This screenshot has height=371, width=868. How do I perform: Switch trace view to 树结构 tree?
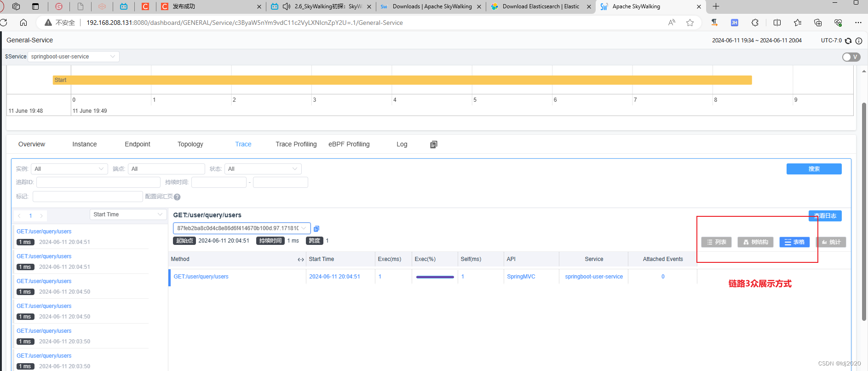click(755, 242)
